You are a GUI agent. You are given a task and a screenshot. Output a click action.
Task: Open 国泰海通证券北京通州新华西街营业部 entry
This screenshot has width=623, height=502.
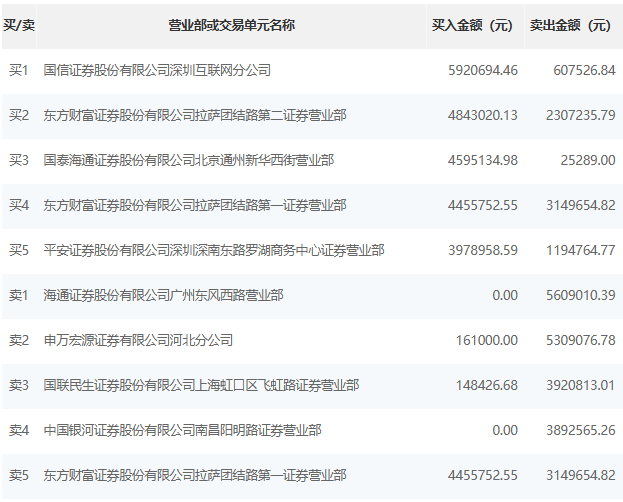[x=189, y=160]
